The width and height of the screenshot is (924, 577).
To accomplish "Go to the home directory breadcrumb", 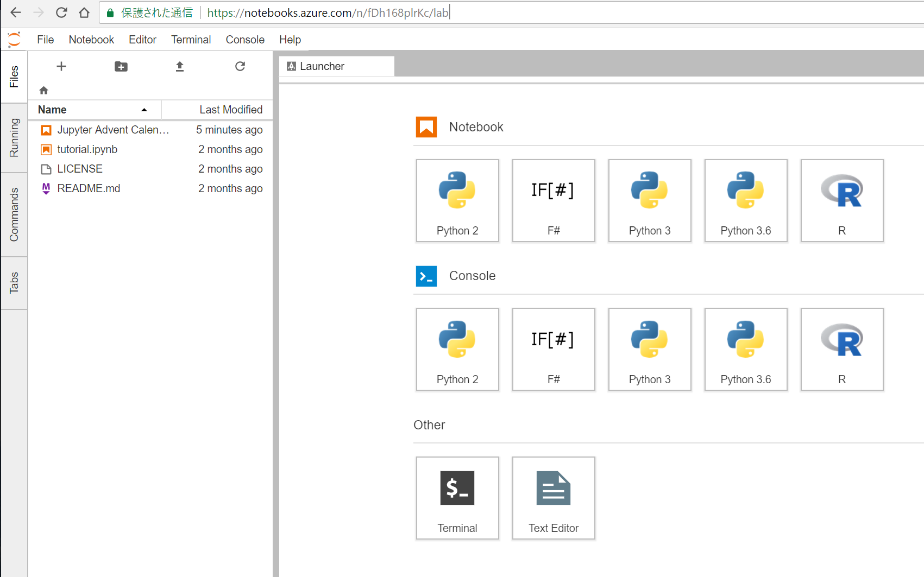I will pos(43,90).
